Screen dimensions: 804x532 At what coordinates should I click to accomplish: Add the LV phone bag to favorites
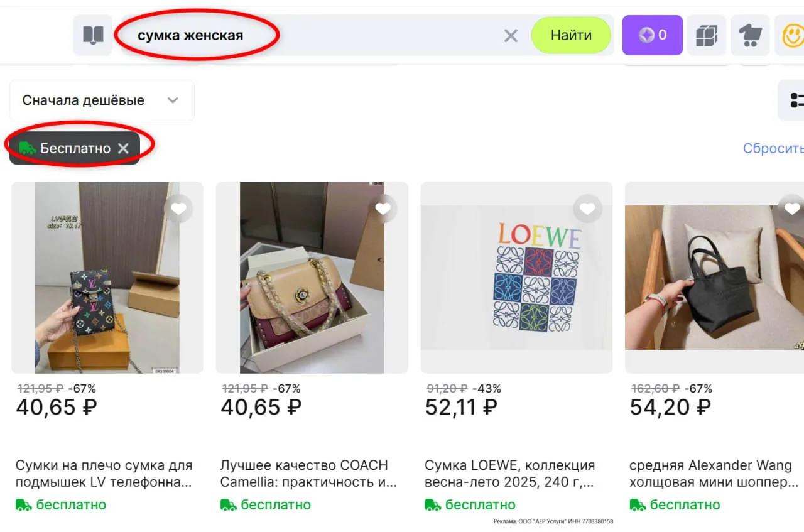pyautogui.click(x=179, y=209)
